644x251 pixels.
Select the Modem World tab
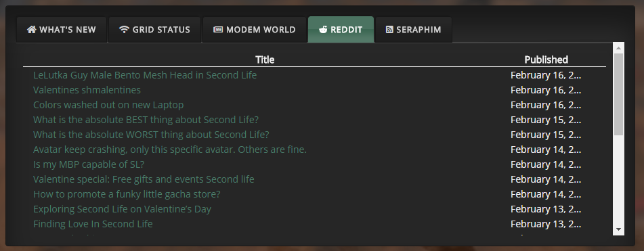point(254,30)
